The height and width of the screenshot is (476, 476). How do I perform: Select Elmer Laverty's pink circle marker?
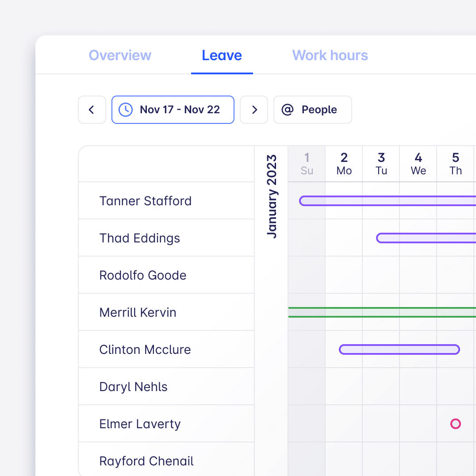click(x=455, y=424)
